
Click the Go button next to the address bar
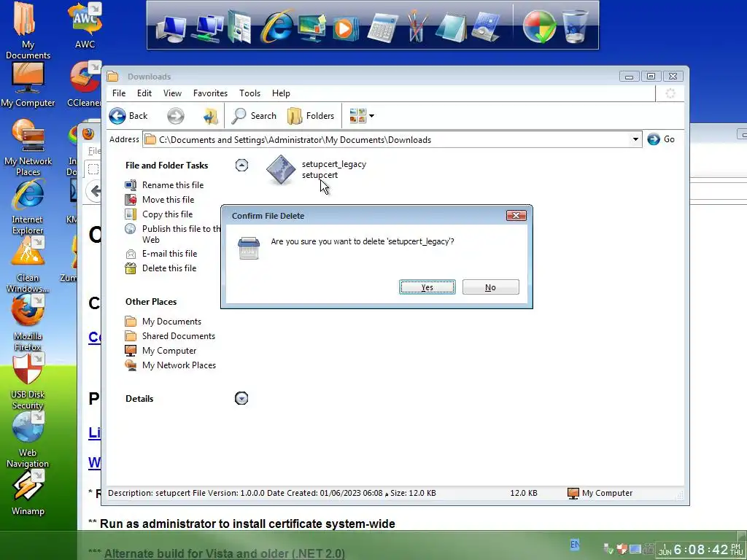(x=661, y=139)
